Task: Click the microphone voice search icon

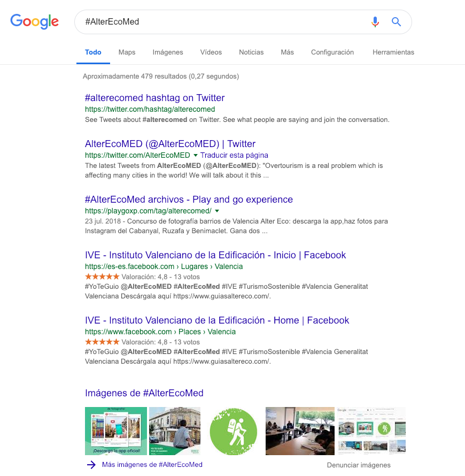Action: [375, 22]
